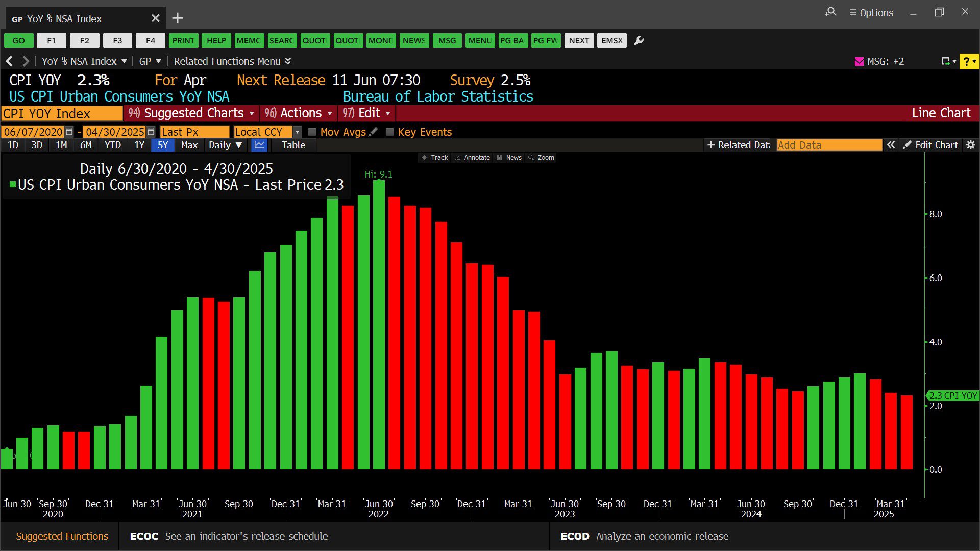This screenshot has height=551, width=980.
Task: Click the pink MSG envelope icon
Action: pos(859,61)
